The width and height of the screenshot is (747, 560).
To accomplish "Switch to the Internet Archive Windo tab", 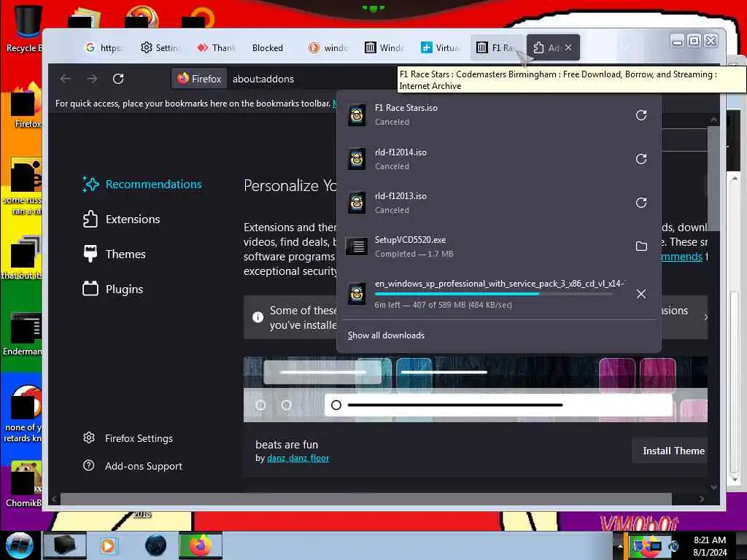I will [x=384, y=47].
